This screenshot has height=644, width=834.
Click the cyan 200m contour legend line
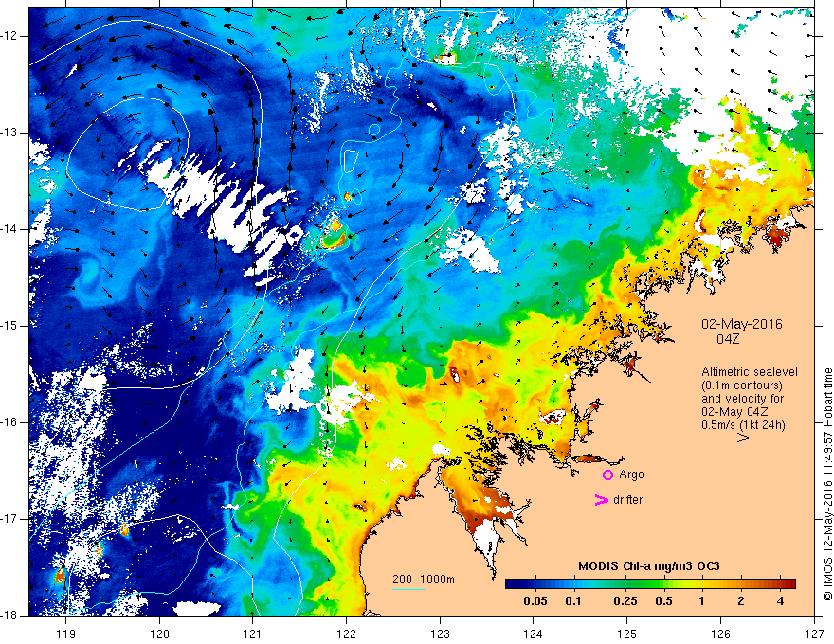tap(408, 589)
